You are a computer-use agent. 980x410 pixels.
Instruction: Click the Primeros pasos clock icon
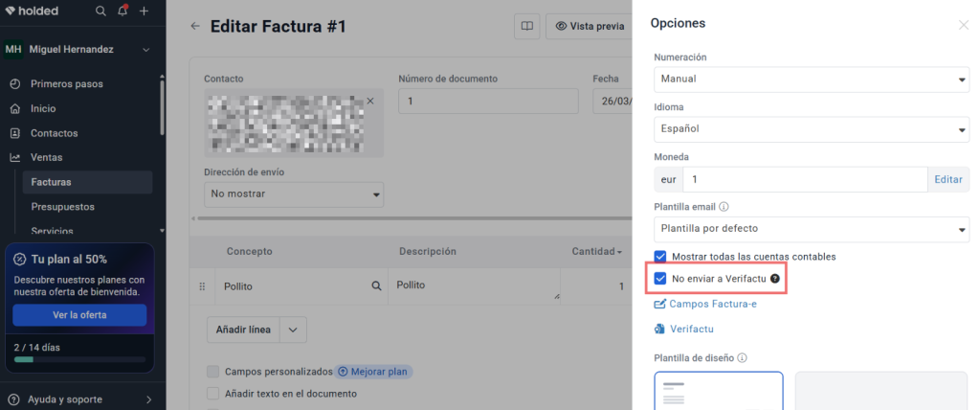pos(15,84)
